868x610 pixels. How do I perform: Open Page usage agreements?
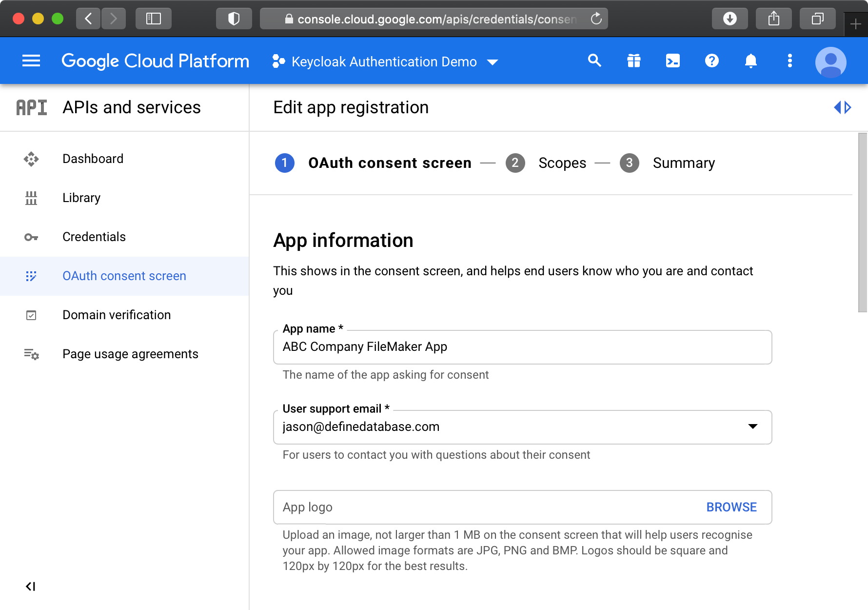[130, 354]
